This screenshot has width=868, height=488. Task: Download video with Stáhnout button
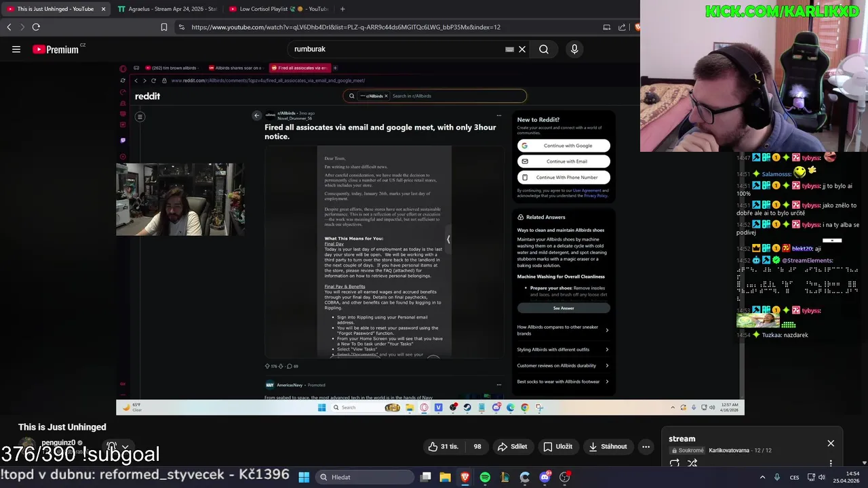[x=608, y=447]
